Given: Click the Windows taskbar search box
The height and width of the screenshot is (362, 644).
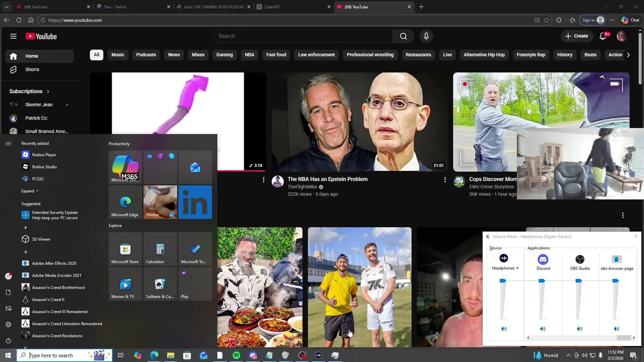Looking at the screenshot, I should coord(64,355).
